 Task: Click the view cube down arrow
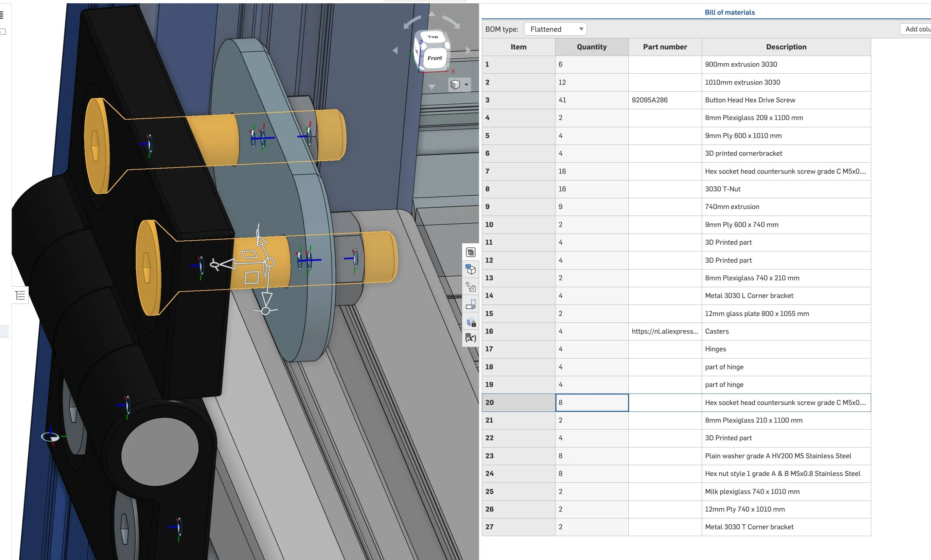[x=432, y=87]
